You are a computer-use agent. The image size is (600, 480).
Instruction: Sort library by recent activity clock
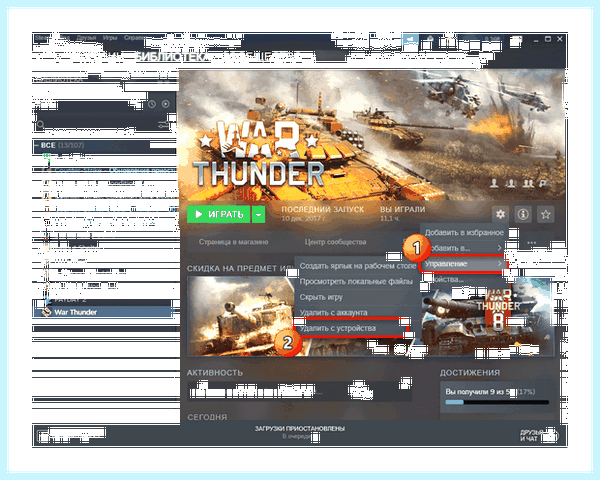152,104
